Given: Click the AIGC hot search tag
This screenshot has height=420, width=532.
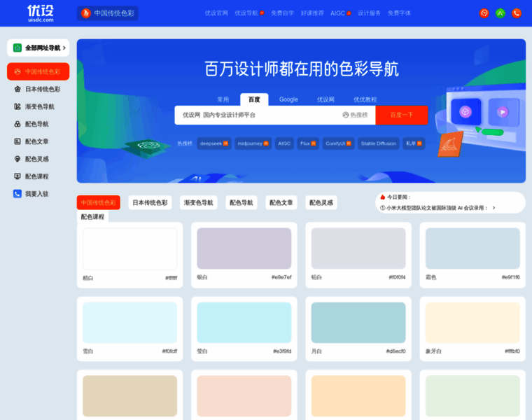Looking at the screenshot, I should (x=284, y=143).
